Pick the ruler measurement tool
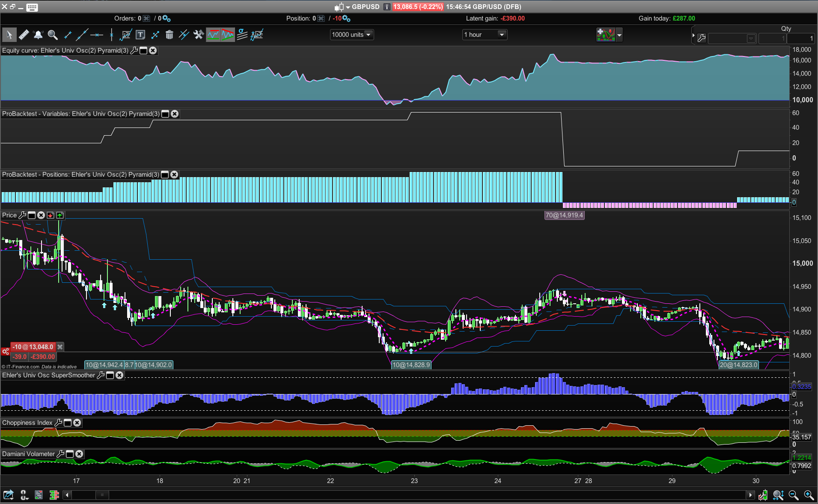Screen dimensions: 818x504 click(x=24, y=35)
